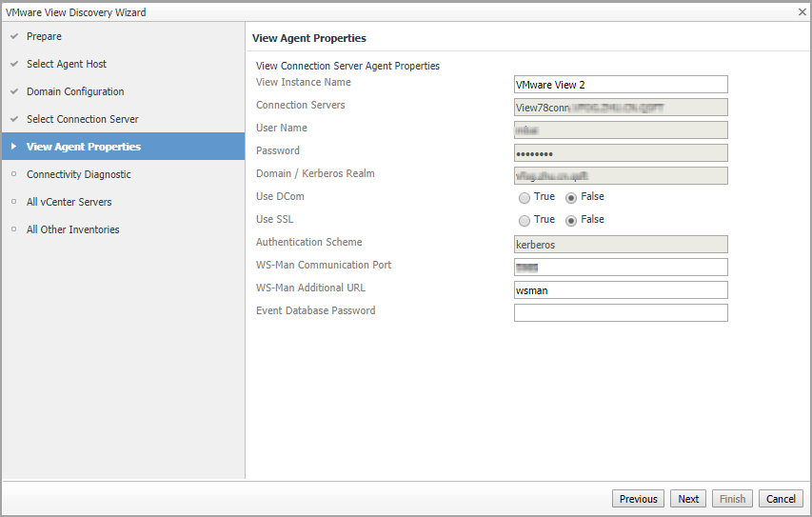Click the checkmark icon beside Prepare

coord(13,36)
